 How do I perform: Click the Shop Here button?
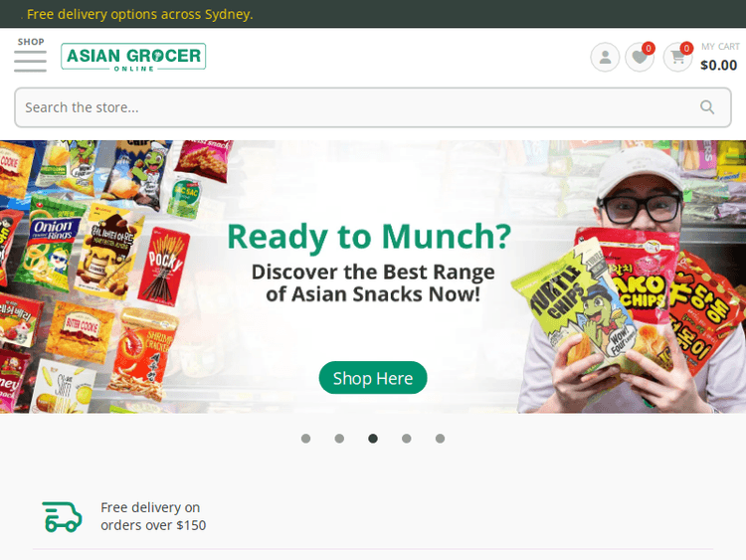[373, 378]
